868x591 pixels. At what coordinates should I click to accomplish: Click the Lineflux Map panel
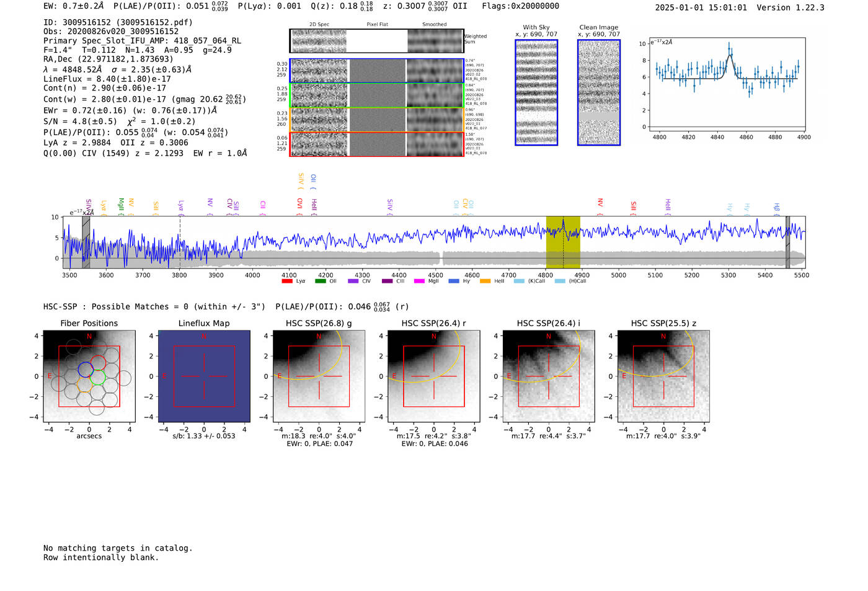[x=204, y=376]
